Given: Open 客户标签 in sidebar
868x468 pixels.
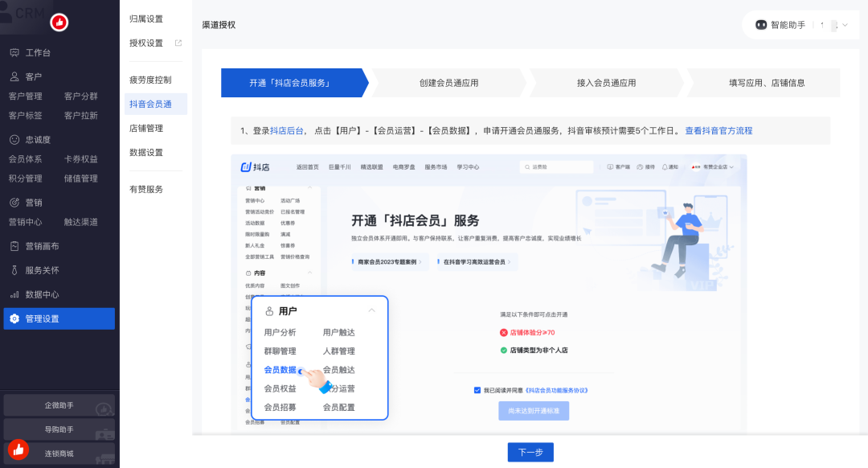Looking at the screenshot, I should [x=26, y=116].
